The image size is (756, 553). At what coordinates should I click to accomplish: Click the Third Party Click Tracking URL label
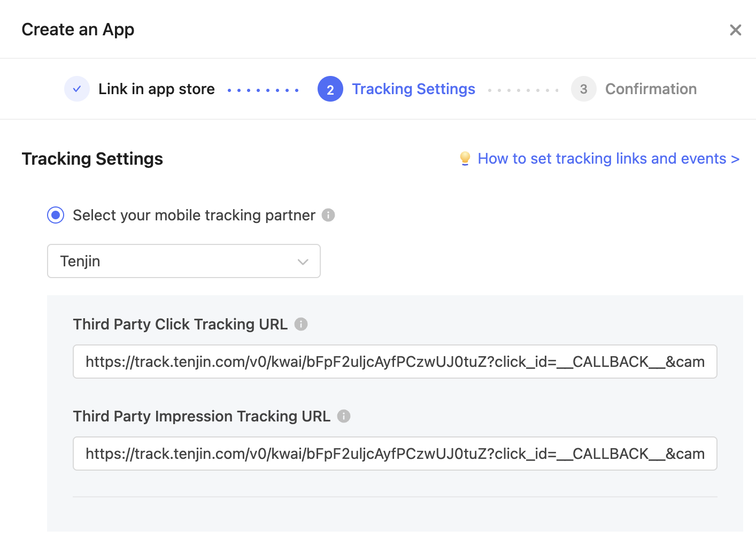(x=180, y=324)
